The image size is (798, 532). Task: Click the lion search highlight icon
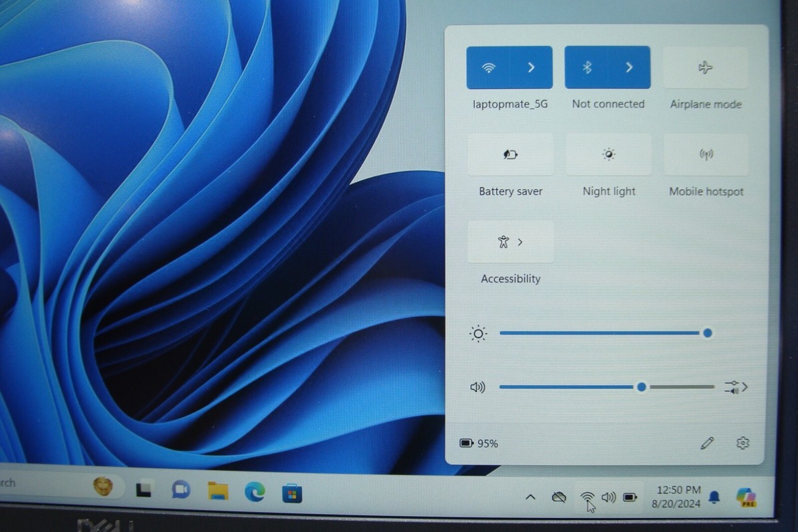103,487
